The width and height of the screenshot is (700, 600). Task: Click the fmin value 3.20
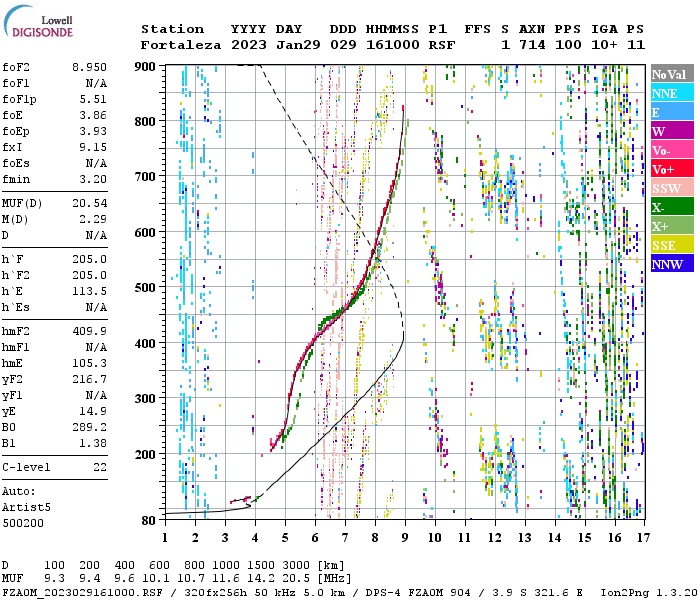[x=93, y=179]
